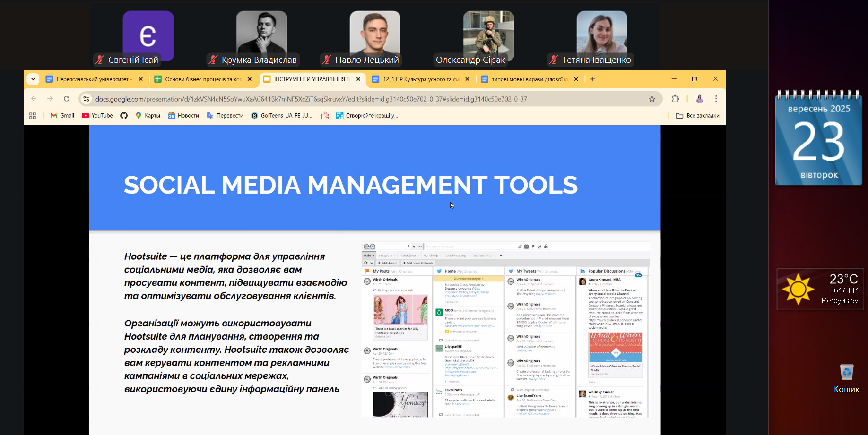The image size is (868, 435).
Task: Click the Перевести bookmark
Action: point(225,116)
